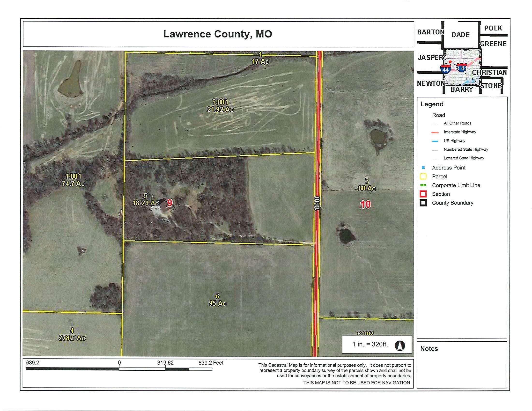
Task: Click the yellow Parcel legend symbol
Action: tap(423, 176)
